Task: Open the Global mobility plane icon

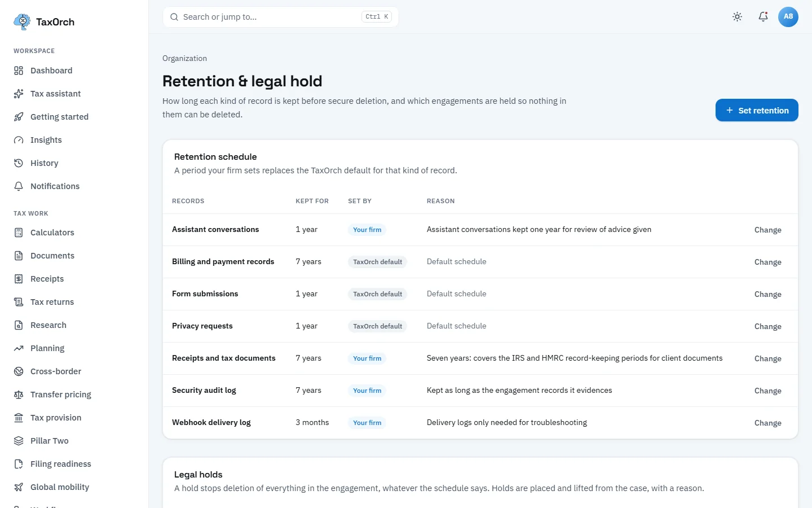Action: point(19,487)
